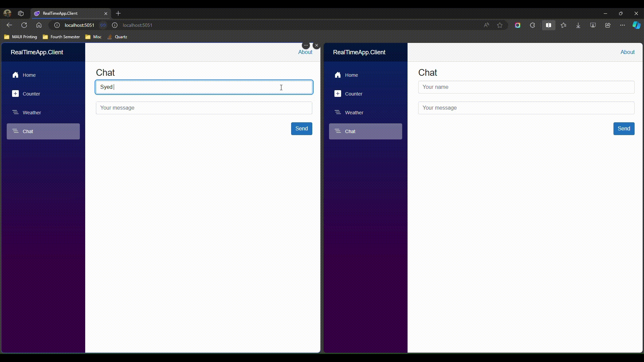Open browser Settings and more menu

(623, 25)
